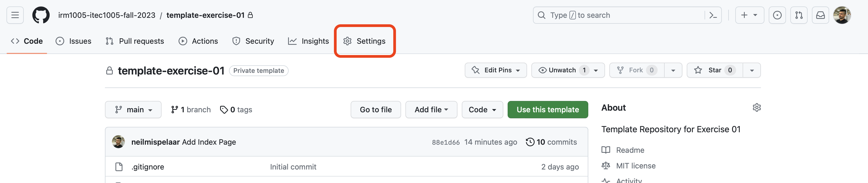Click the hamburger navigation menu icon
Image resolution: width=868 pixels, height=183 pixels.
point(15,15)
